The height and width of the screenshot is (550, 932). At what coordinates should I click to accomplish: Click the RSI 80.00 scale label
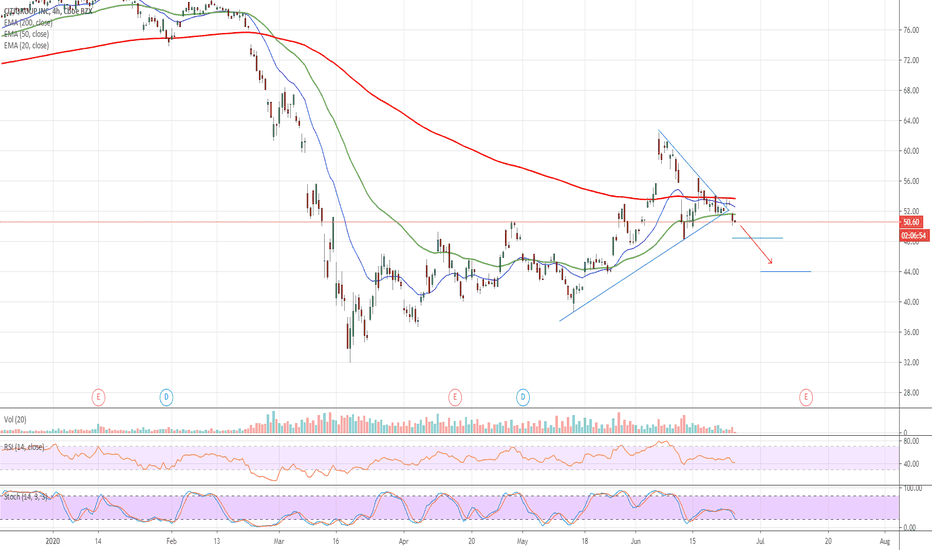pyautogui.click(x=911, y=441)
